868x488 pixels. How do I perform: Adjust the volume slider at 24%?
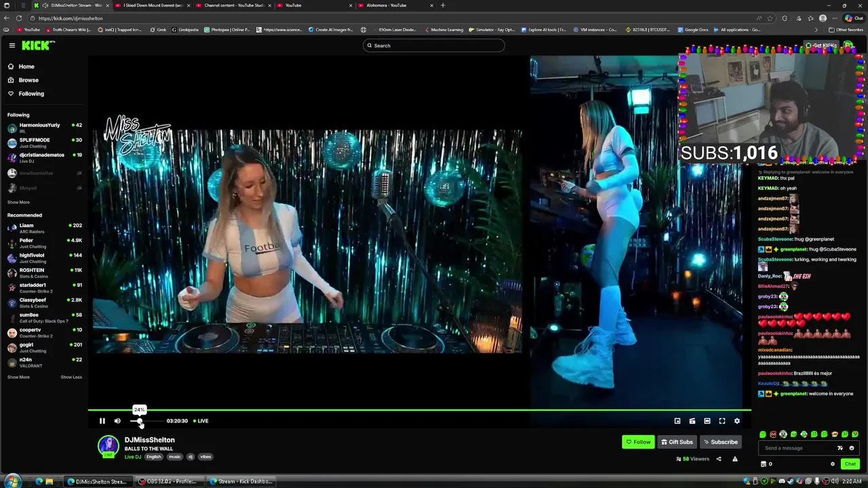(140, 421)
